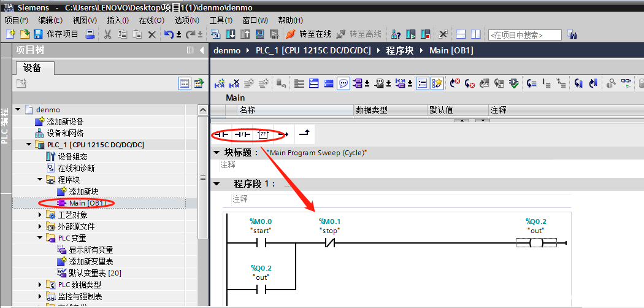
Task: Click the save project disk icon
Action: point(38,34)
